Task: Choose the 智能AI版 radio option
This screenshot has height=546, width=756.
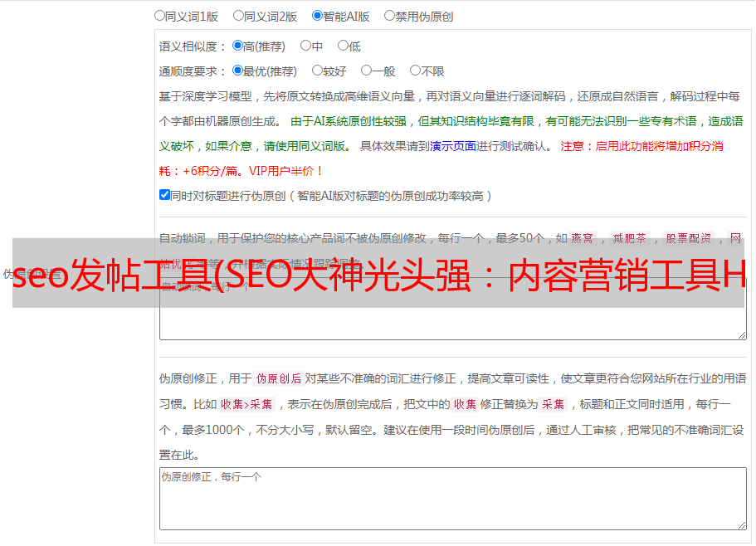Action: [317, 16]
